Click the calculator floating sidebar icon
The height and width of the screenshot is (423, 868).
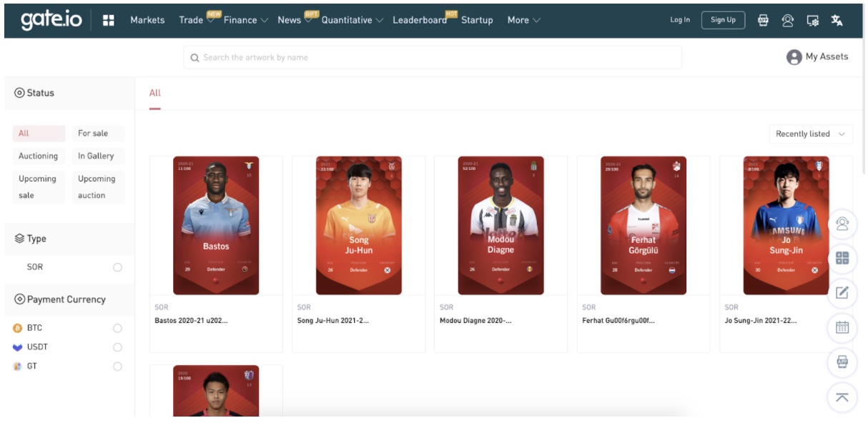(842, 259)
